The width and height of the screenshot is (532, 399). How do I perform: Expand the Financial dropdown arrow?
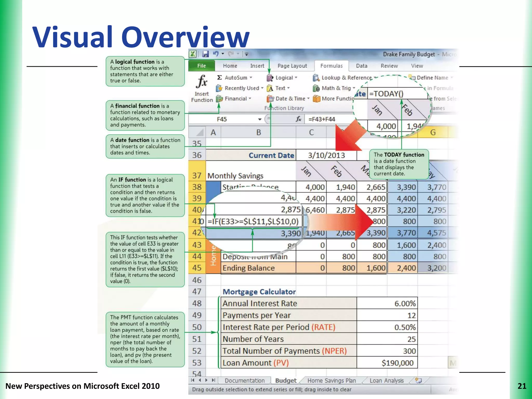[x=250, y=98]
